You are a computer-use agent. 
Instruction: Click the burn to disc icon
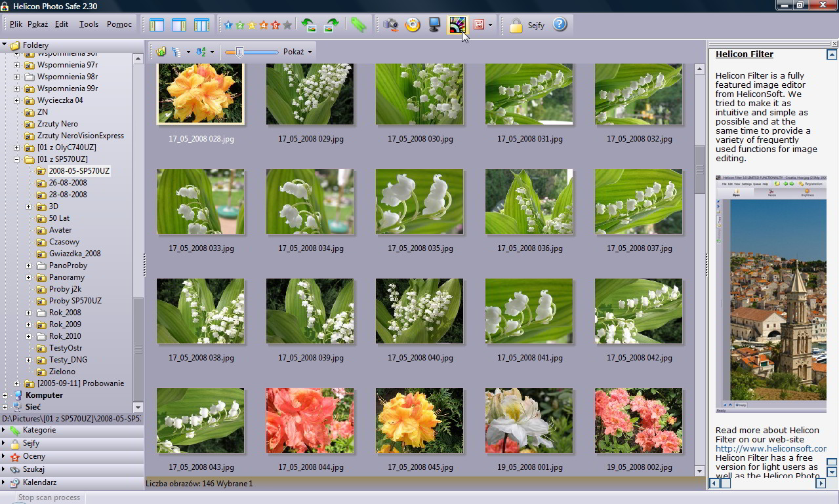pos(413,25)
